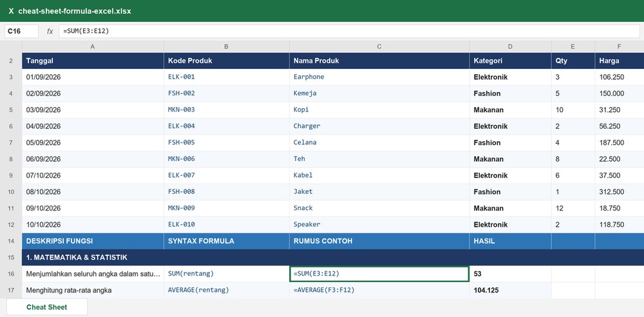The width and height of the screenshot is (644, 317).
Task: Select column A header
Action: [x=93, y=46]
